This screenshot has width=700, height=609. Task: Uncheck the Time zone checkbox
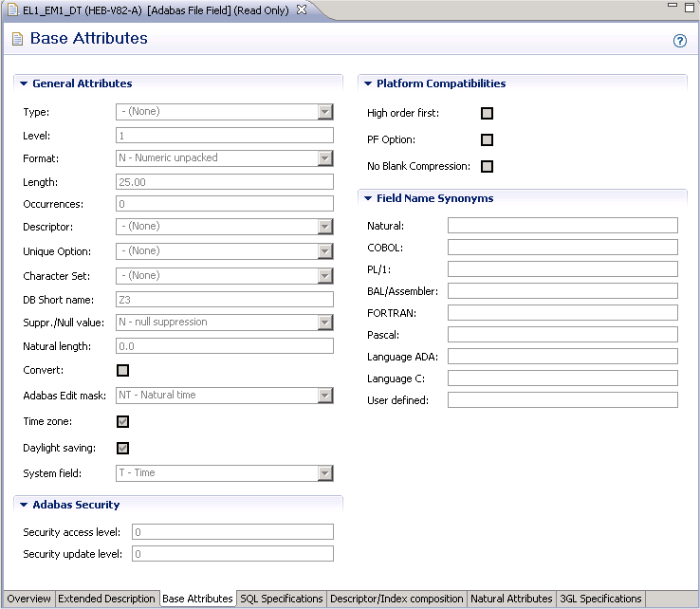coord(122,422)
